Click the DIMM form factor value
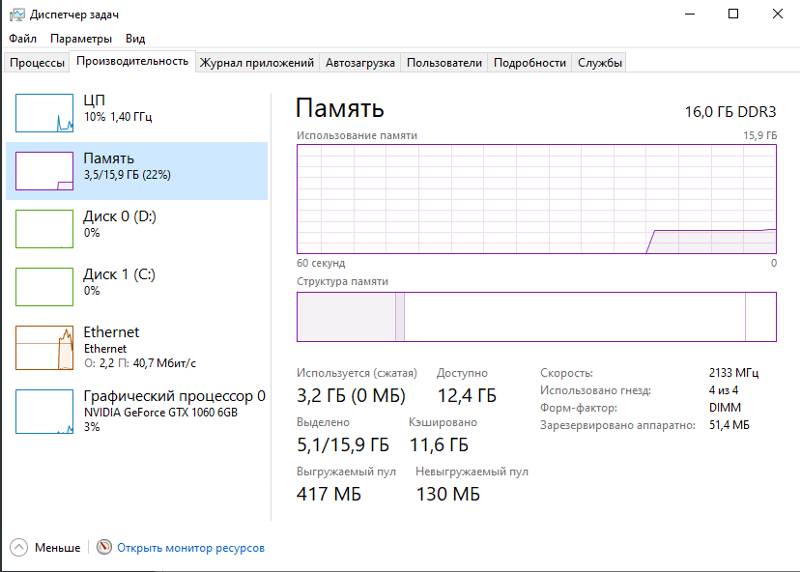Screen dimensions: 800x572 (x=725, y=408)
